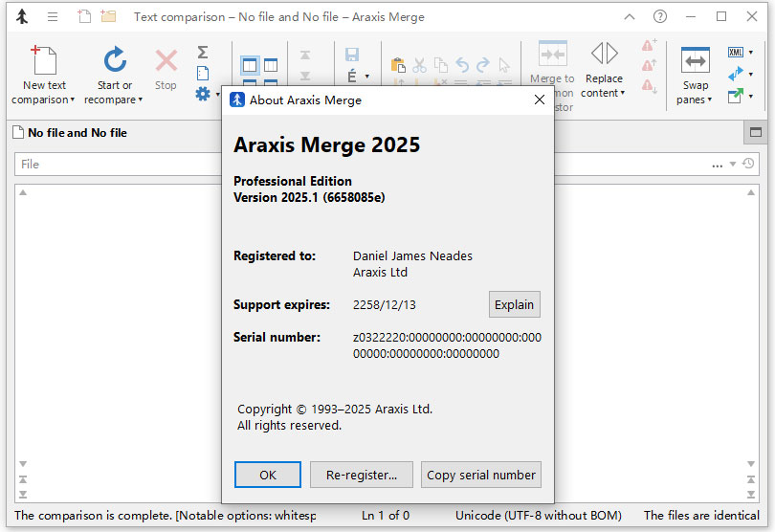Click the blue page report icon
Image resolution: width=775 pixels, height=532 pixels.
[203, 73]
